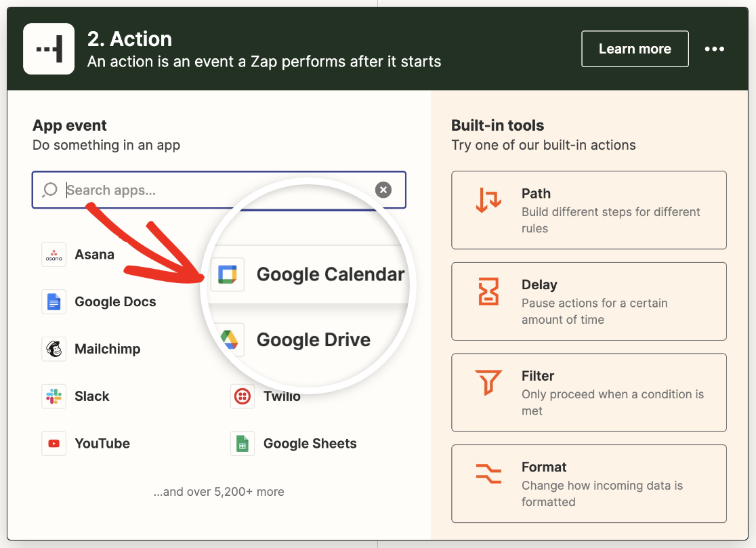Open the Format built-in tool card

[x=589, y=484]
